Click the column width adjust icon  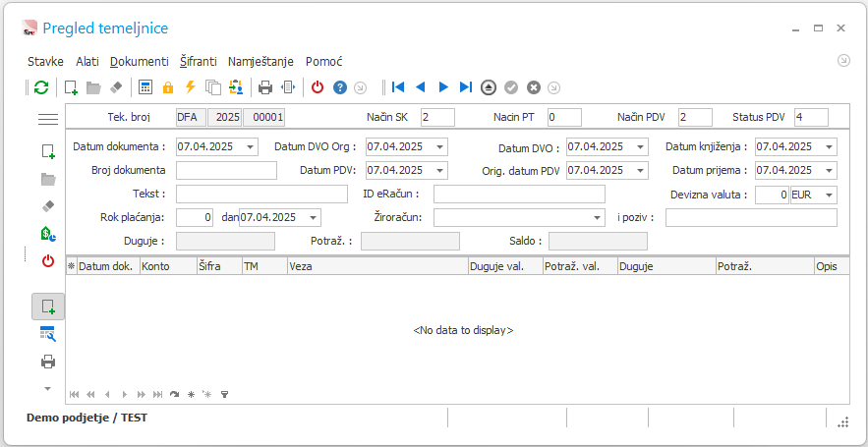point(289,87)
